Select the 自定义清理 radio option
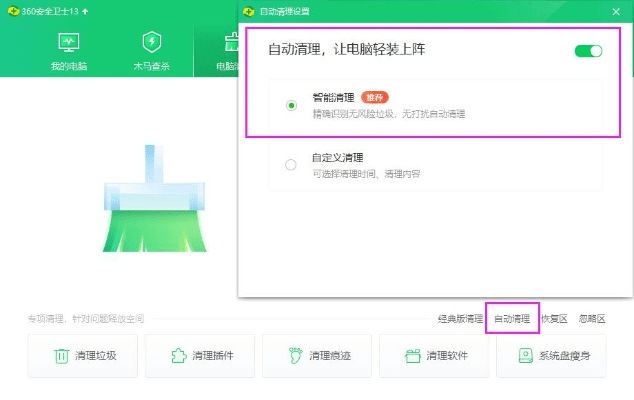Screen dimensions: 634x400 click(291, 165)
